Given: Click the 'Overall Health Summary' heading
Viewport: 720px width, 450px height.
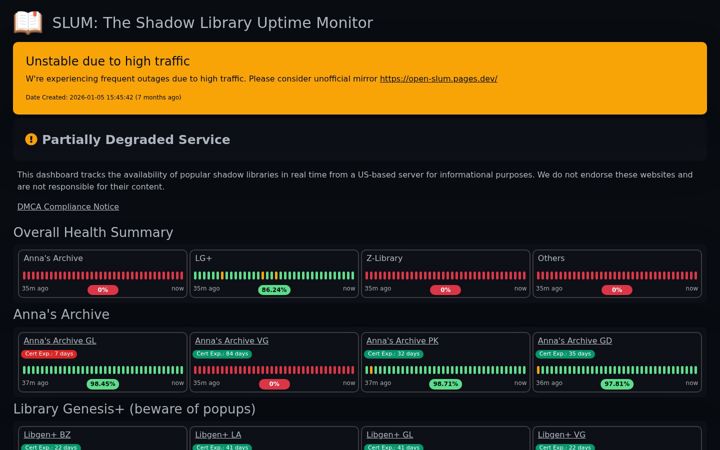Looking at the screenshot, I should [93, 232].
